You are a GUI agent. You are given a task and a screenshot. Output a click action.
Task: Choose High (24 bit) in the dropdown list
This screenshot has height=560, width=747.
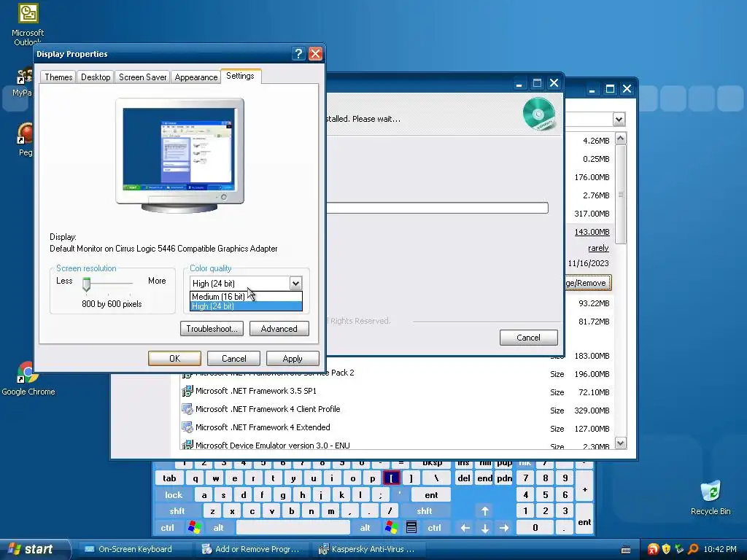pyautogui.click(x=246, y=306)
